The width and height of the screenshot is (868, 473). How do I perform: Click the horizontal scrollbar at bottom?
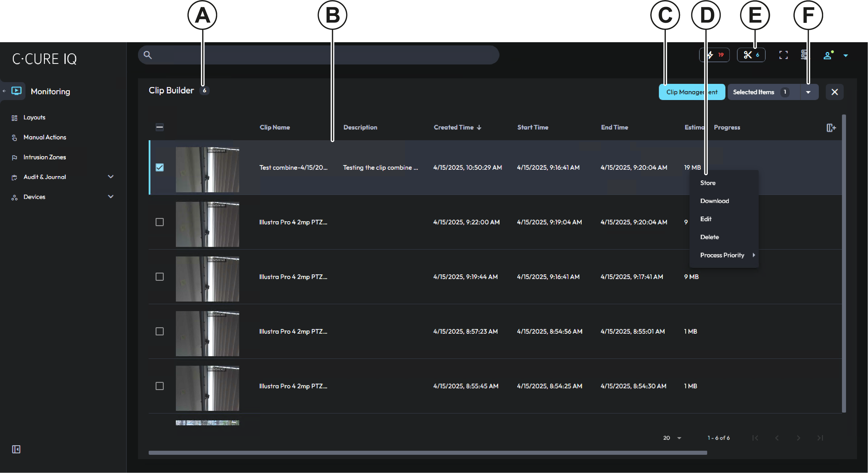pyautogui.click(x=428, y=453)
